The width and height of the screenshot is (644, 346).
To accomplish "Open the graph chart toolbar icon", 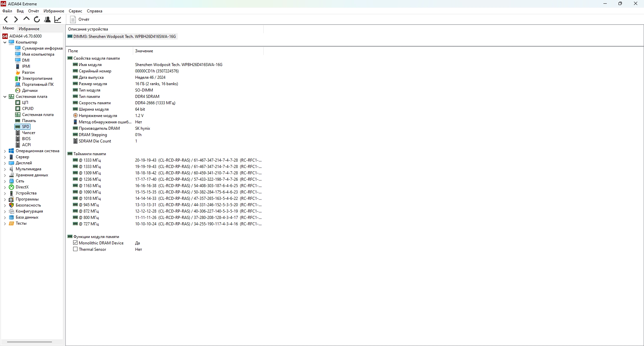I will pyautogui.click(x=58, y=19).
